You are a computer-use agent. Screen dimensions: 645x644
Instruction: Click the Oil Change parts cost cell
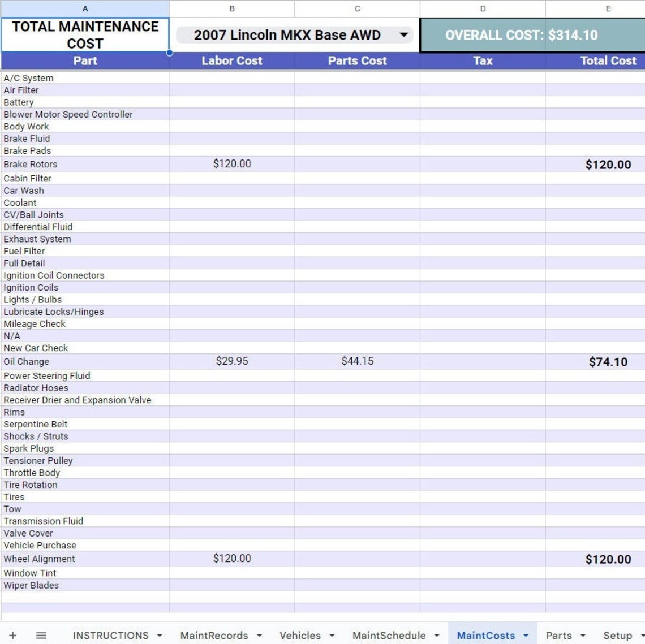[357, 361]
